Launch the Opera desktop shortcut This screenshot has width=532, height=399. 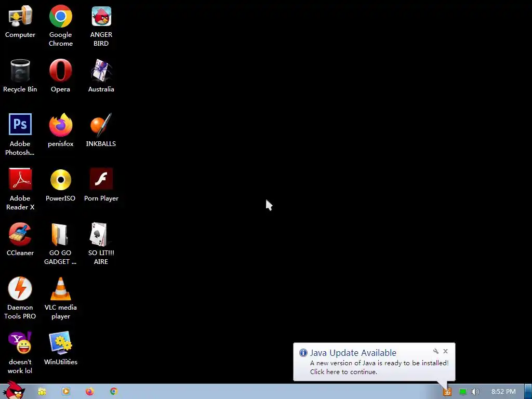click(x=60, y=76)
